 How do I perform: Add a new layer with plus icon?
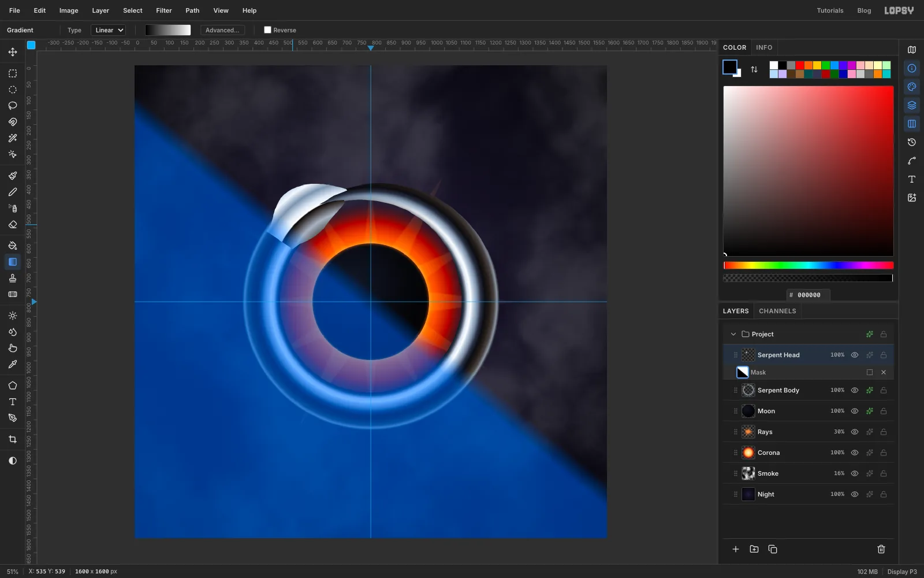(x=736, y=549)
